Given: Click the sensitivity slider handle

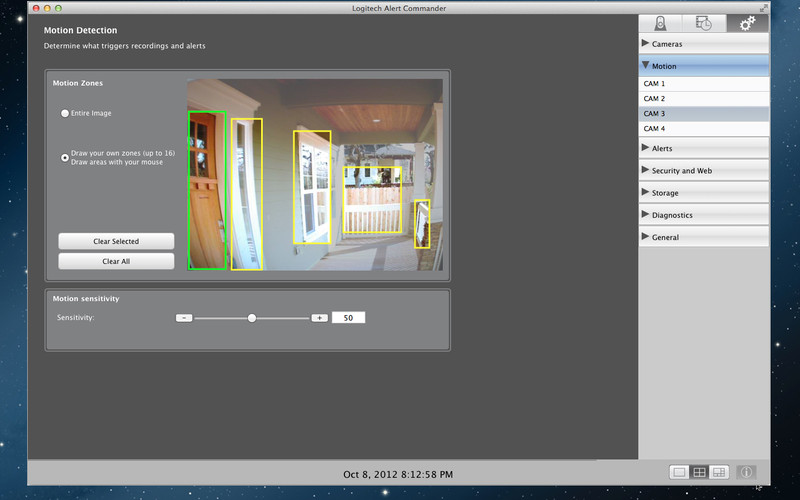Looking at the screenshot, I should tap(252, 317).
